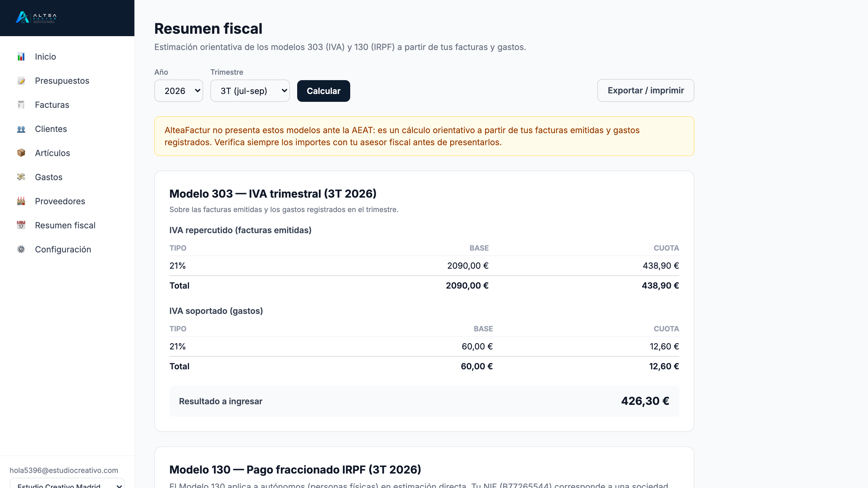Open Proveedores from the sidebar

click(x=60, y=201)
